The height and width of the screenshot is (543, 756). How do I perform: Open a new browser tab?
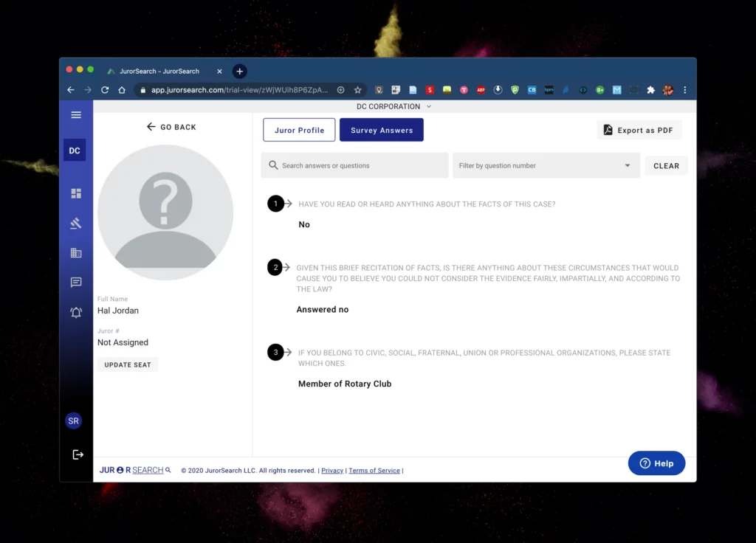(x=240, y=72)
